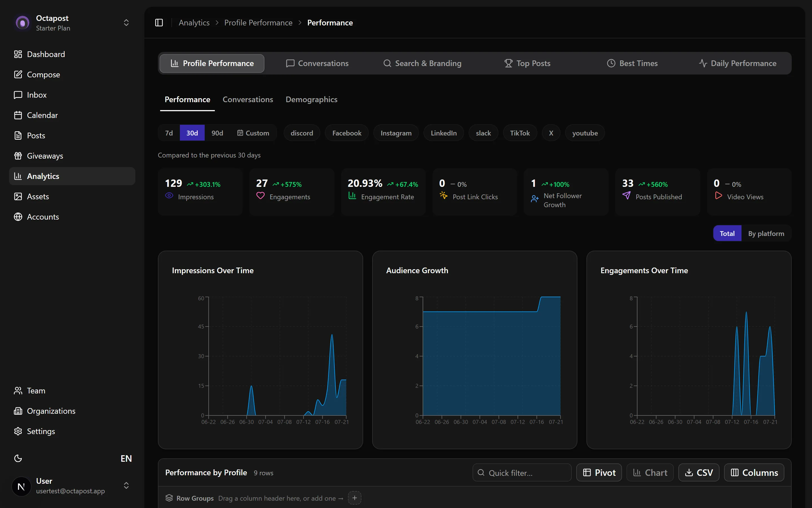Click the Engagements heart icon

(261, 196)
